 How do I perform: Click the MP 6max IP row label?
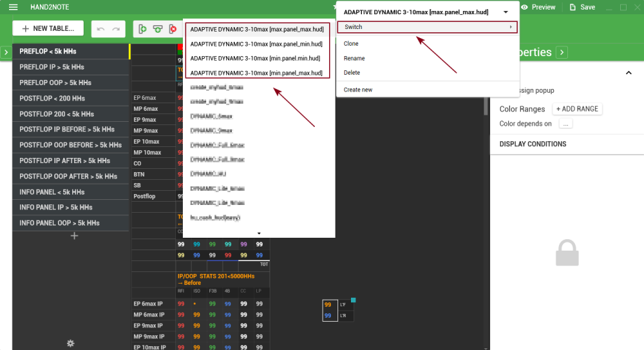[x=149, y=315]
